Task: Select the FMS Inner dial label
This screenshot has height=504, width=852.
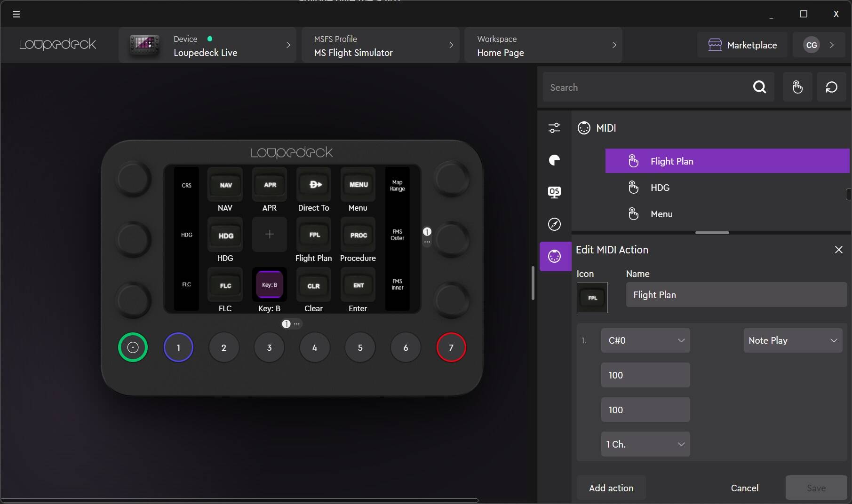Action: pyautogui.click(x=397, y=284)
